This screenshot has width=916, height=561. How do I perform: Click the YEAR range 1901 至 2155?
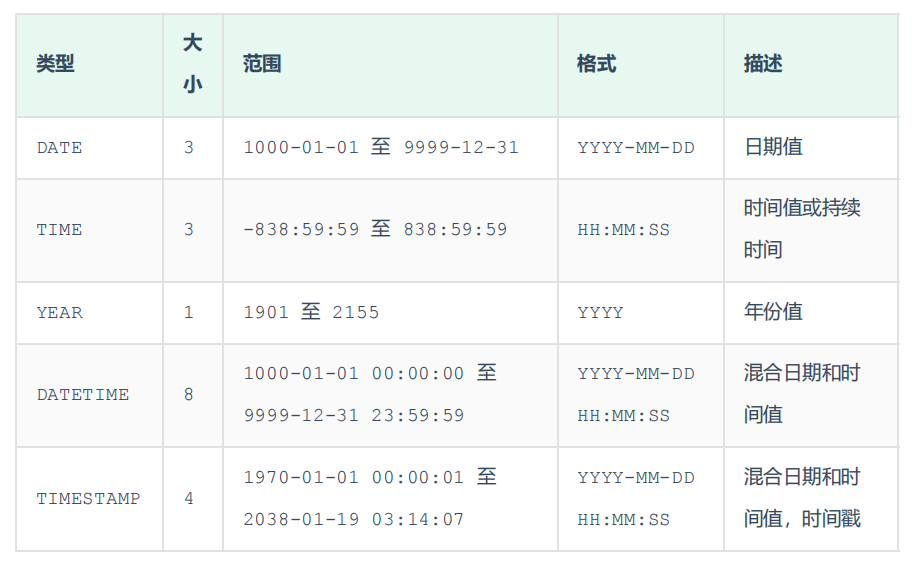(x=311, y=312)
